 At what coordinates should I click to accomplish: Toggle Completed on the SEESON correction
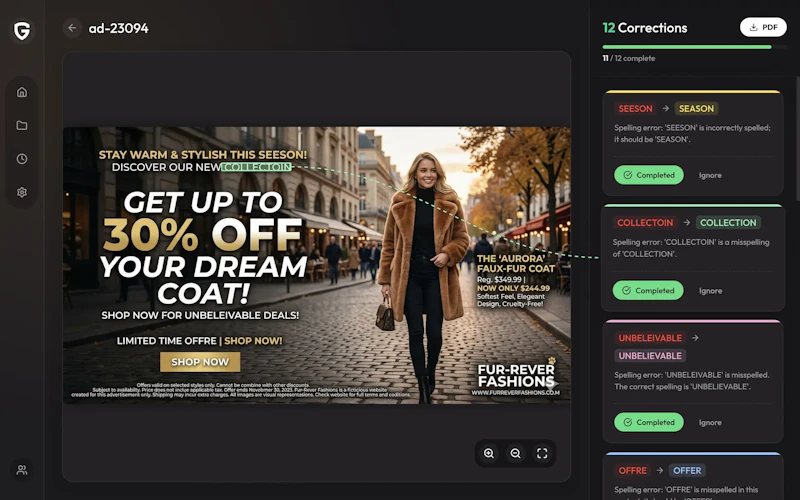point(649,175)
